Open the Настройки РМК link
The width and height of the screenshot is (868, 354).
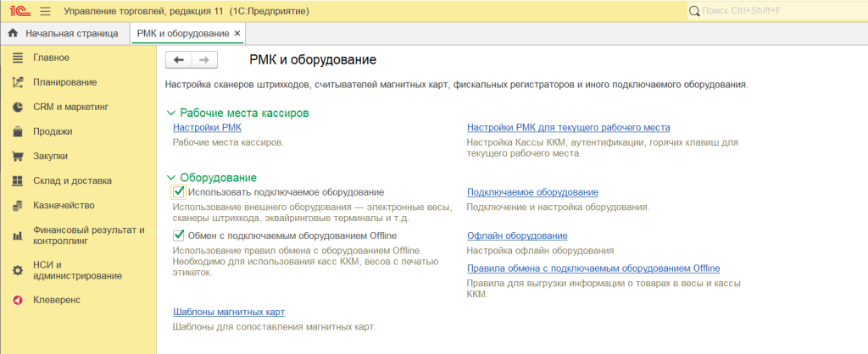coord(207,128)
